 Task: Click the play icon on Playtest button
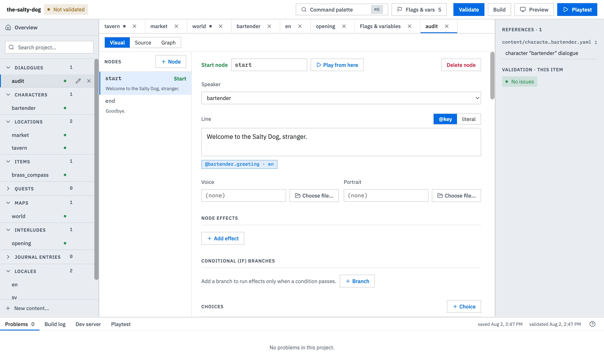pos(566,10)
